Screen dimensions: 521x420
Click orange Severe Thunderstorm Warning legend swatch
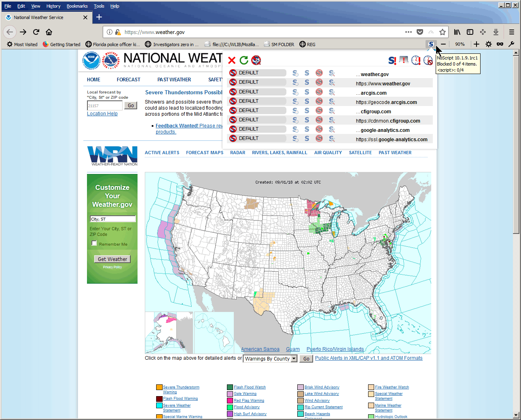point(159,387)
